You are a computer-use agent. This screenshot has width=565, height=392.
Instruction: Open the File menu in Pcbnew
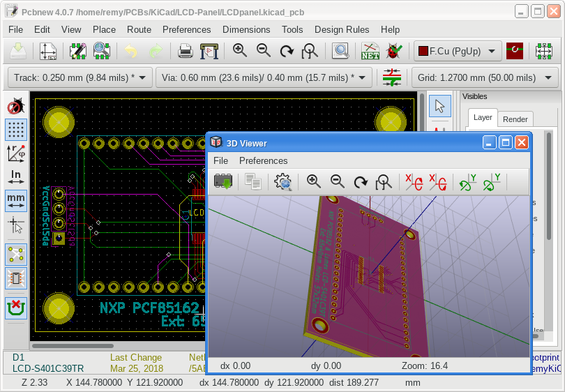coord(16,29)
